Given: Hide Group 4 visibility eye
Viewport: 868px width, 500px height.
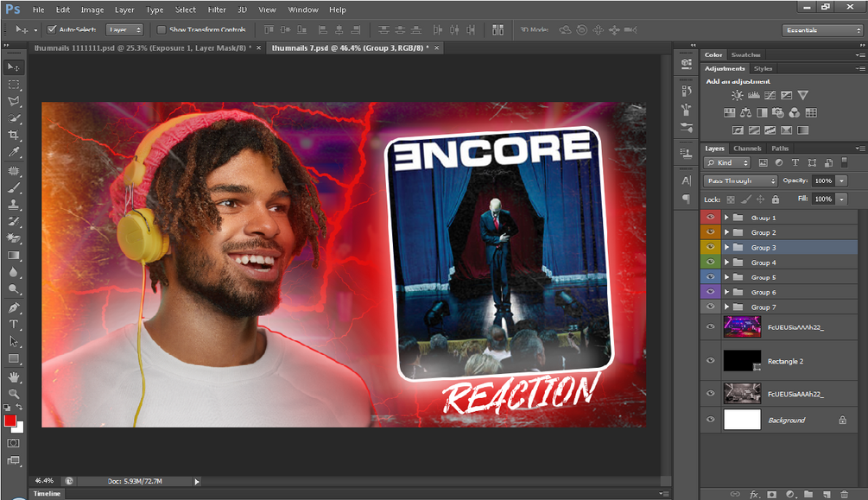Looking at the screenshot, I should (710, 262).
